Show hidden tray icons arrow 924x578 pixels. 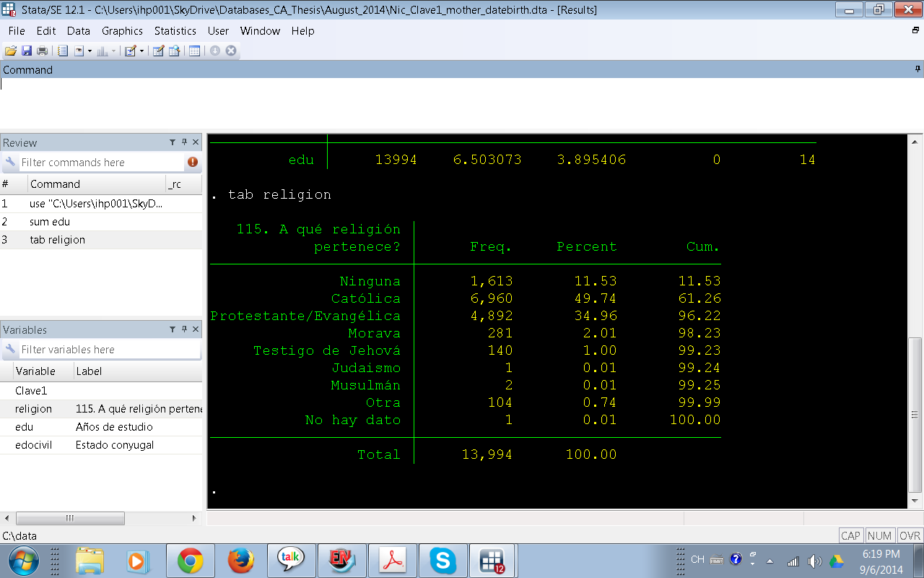coord(770,561)
